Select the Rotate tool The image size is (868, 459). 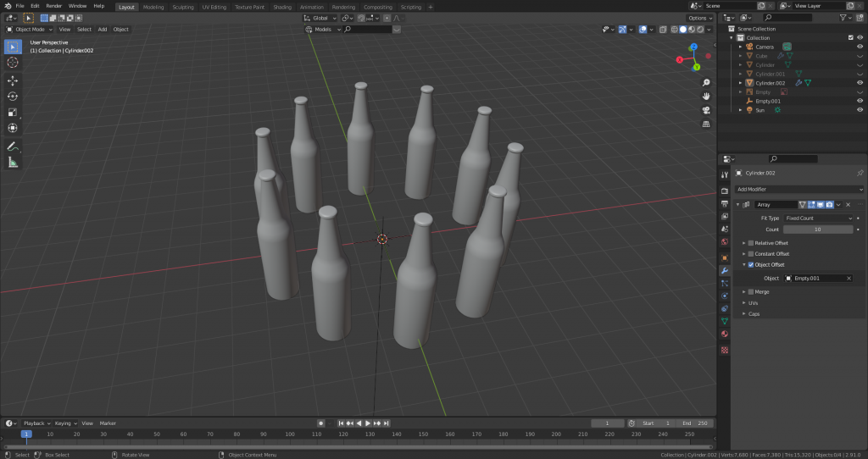click(x=13, y=97)
